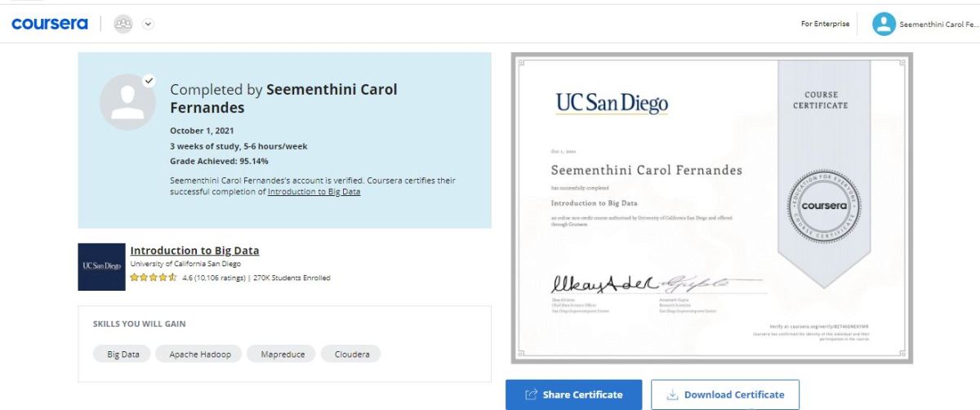Screen dimensions: 980x410
Task: Click the grey profile placeholder avatar
Action: coord(127,102)
